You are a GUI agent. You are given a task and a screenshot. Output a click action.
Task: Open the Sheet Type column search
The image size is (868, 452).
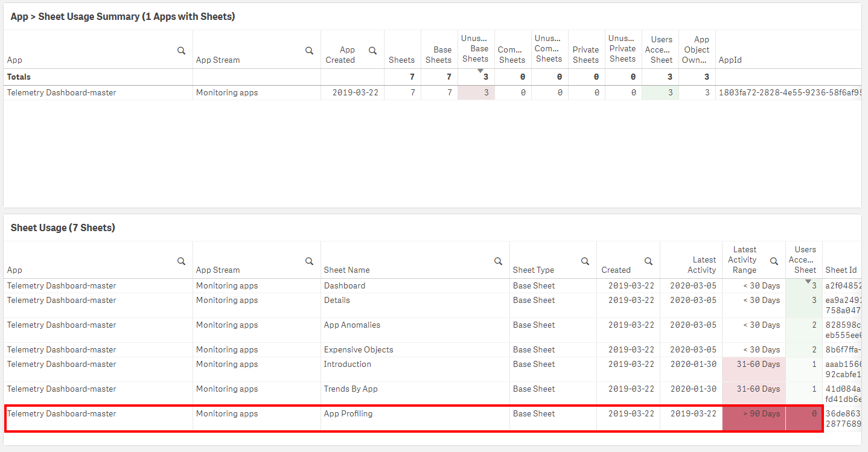coord(585,261)
